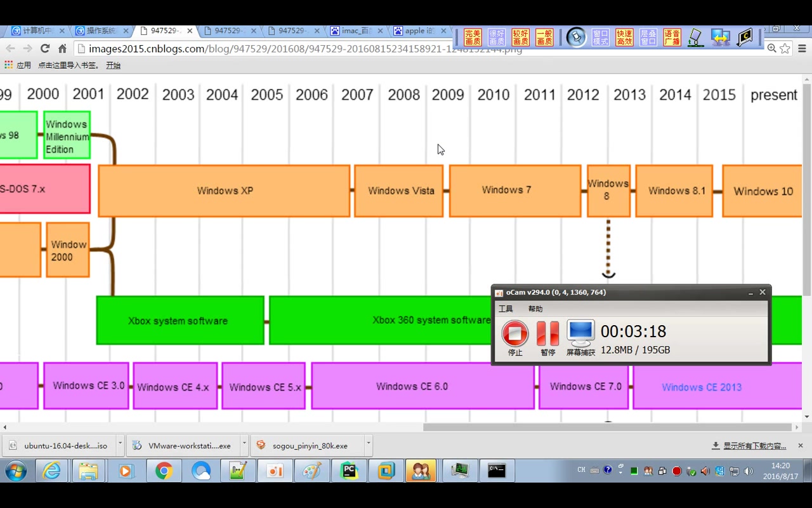812x508 pixels.
Task: Open Google Chrome taskbar icon
Action: tap(164, 471)
